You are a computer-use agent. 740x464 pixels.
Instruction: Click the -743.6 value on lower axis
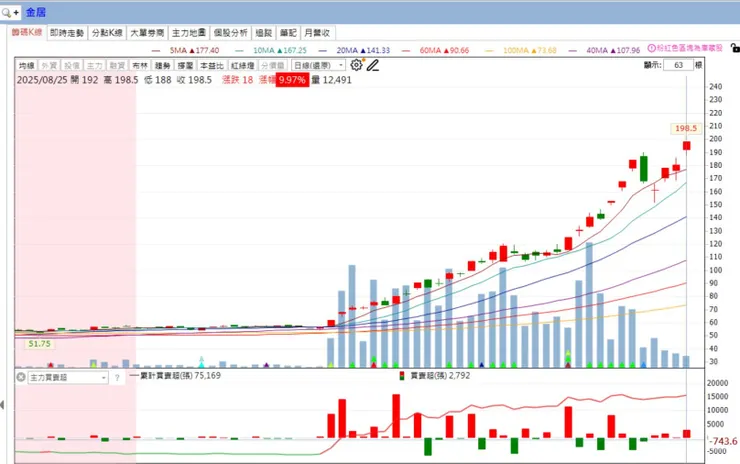click(x=725, y=441)
